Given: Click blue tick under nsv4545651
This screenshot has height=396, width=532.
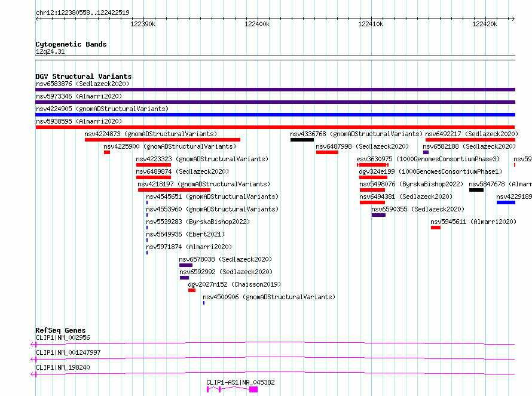Looking at the screenshot, I should tap(147, 202).
